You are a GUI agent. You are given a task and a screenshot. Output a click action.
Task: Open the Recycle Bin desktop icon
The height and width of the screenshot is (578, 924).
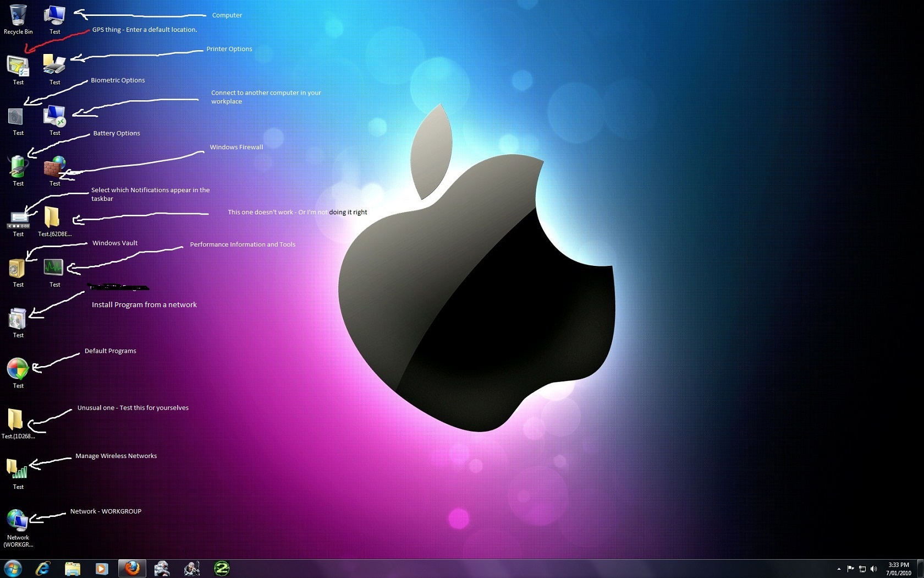pyautogui.click(x=18, y=19)
